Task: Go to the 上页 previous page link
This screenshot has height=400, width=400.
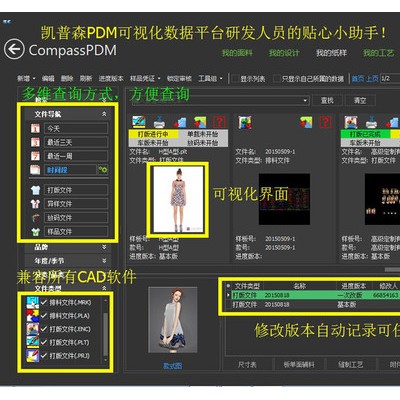Action: [372, 79]
